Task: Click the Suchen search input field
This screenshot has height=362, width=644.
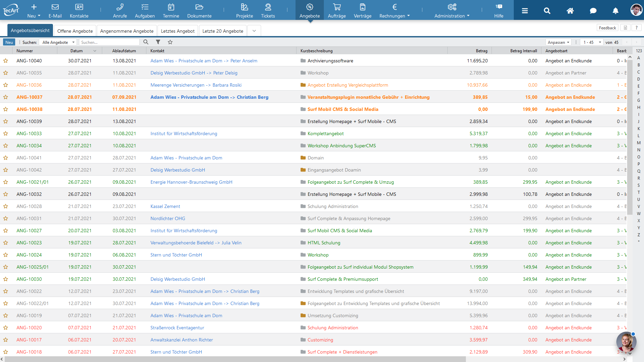Action: click(109, 42)
